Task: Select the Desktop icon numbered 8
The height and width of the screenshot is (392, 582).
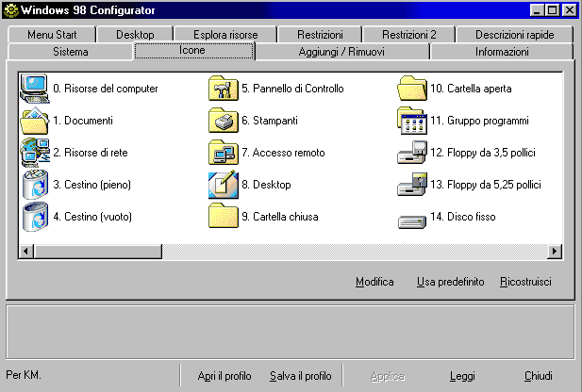Action: click(x=223, y=185)
